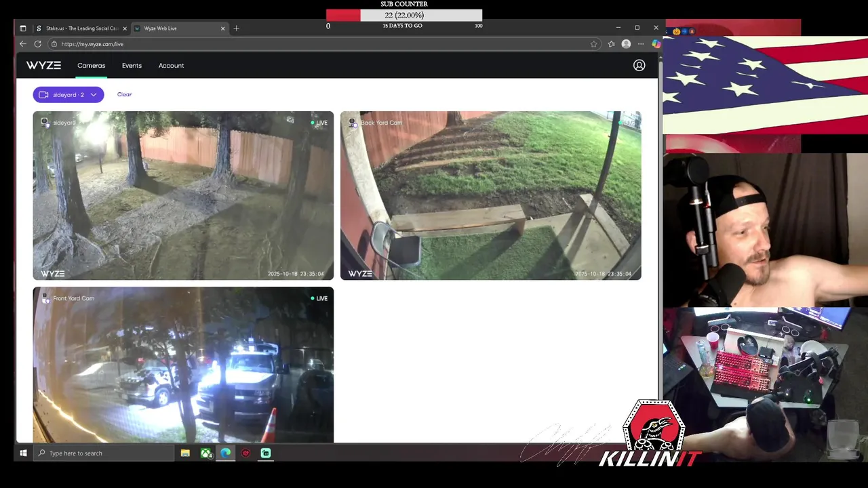Screen dimensions: 868x488
Task: Open the browser three-dot settings menu
Action: click(641, 44)
